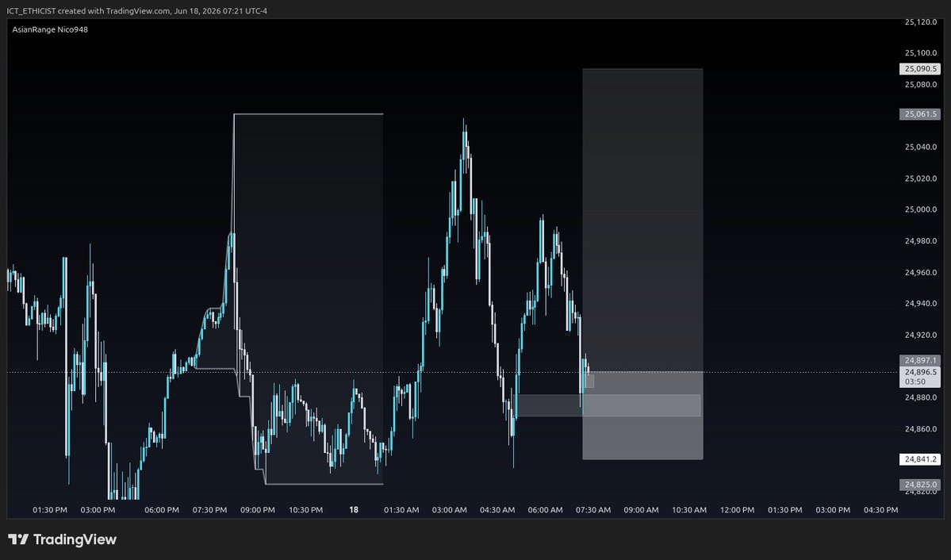The width and height of the screenshot is (951, 560).
Task: Click the AsianRange Nico948 indicator label
Action: (50, 29)
